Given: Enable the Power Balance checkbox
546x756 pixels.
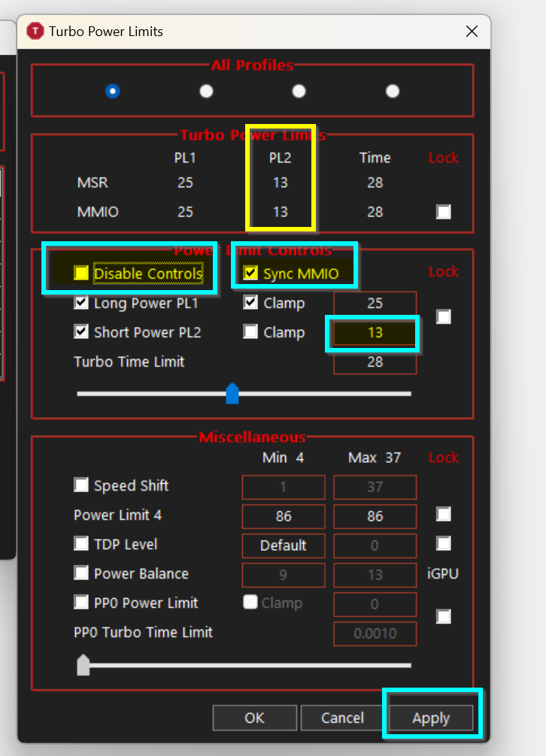Looking at the screenshot, I should 81,573.
